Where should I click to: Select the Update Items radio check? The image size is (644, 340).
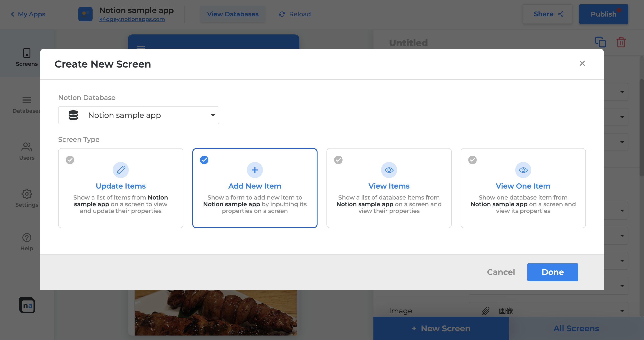tap(70, 160)
